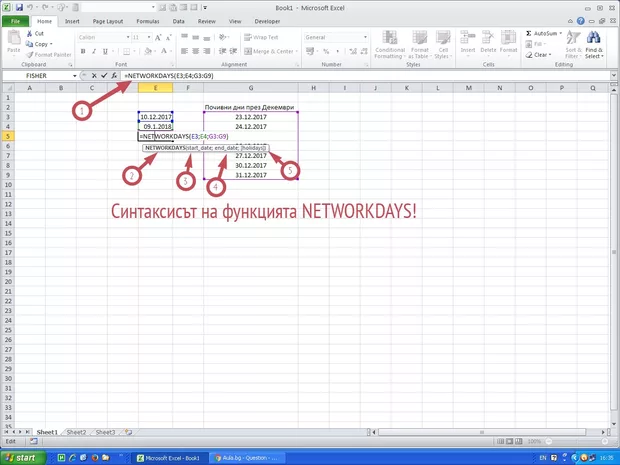Click the Borders icon in Font group

(127, 51)
